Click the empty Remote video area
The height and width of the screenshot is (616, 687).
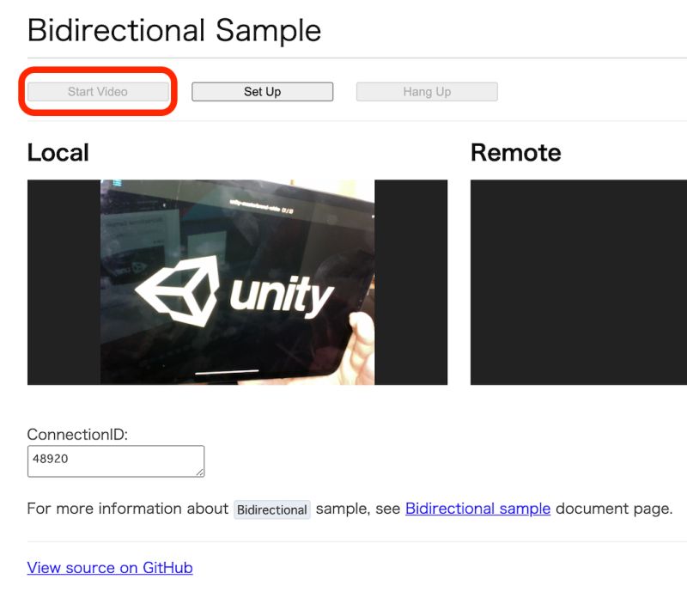577,282
